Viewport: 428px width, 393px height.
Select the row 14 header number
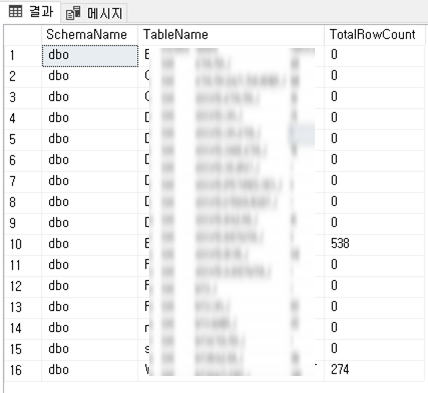pos(23,329)
